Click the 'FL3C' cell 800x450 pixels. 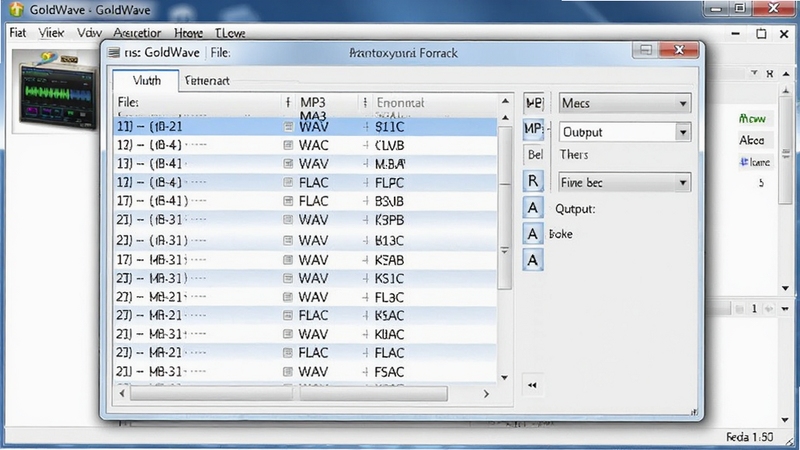(x=389, y=297)
